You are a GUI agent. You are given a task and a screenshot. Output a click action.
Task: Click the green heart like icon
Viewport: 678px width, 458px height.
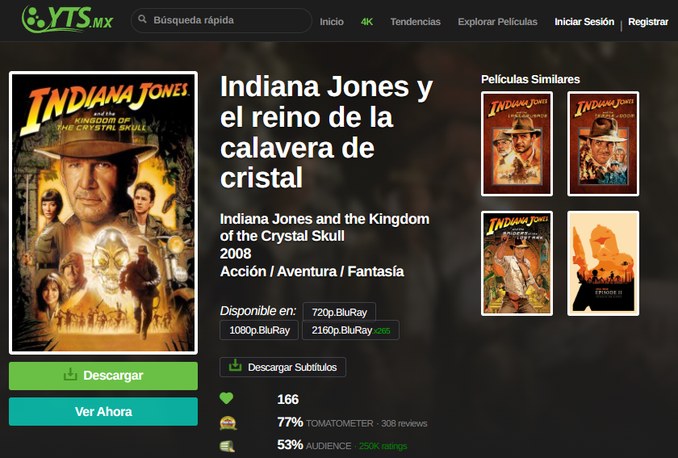pyautogui.click(x=226, y=398)
